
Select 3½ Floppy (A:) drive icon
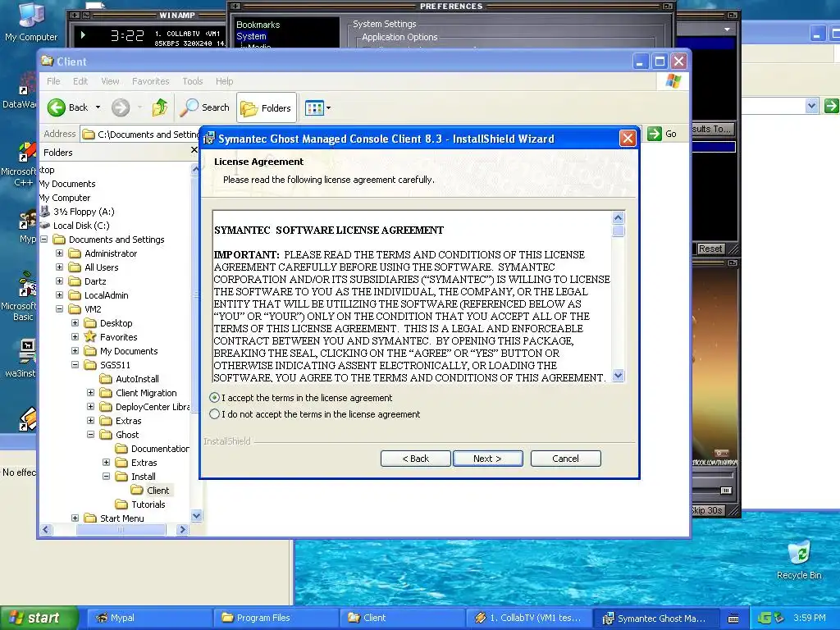pyautogui.click(x=45, y=212)
